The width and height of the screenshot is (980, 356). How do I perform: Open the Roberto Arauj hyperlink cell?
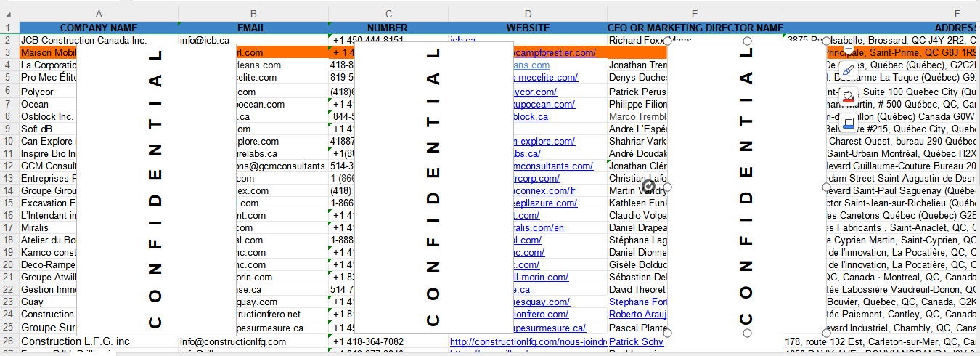click(x=637, y=315)
